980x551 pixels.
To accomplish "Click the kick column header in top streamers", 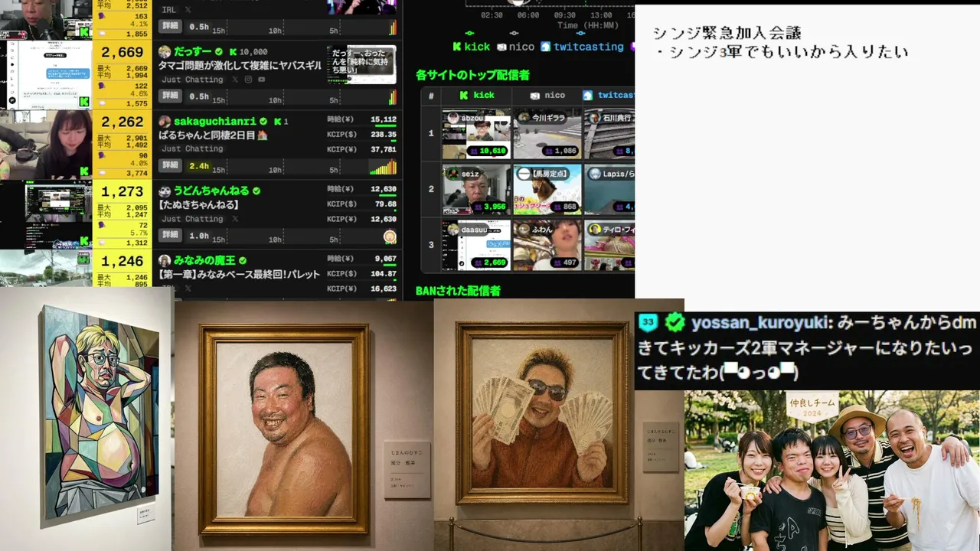I will [477, 96].
